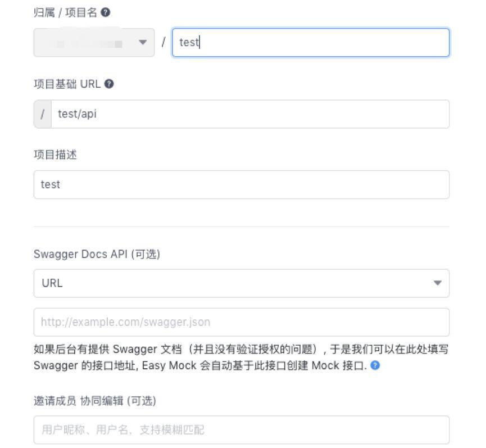The height and width of the screenshot is (448, 486).
Task: Click the Swagger Docs API (可选) label
Action: [97, 254]
